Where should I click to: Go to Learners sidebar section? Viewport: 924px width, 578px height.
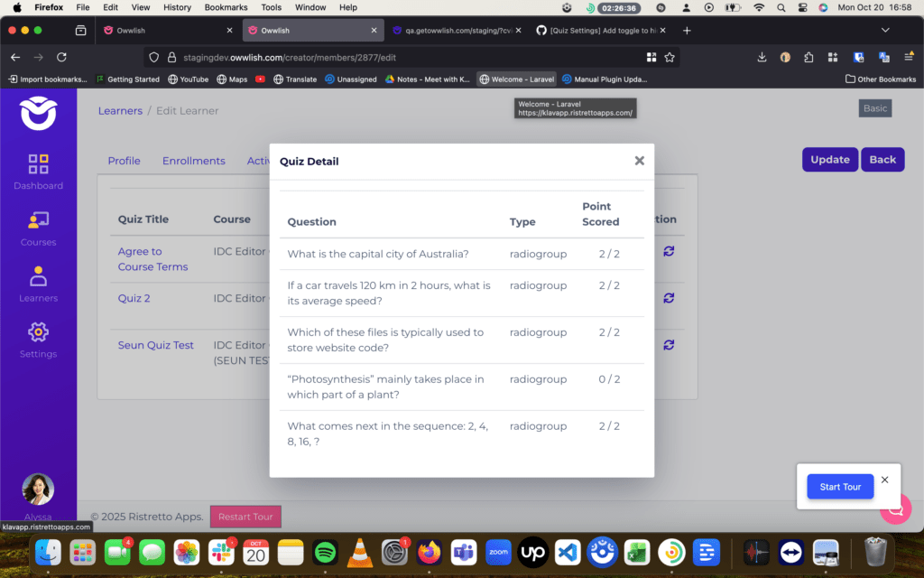(x=38, y=284)
